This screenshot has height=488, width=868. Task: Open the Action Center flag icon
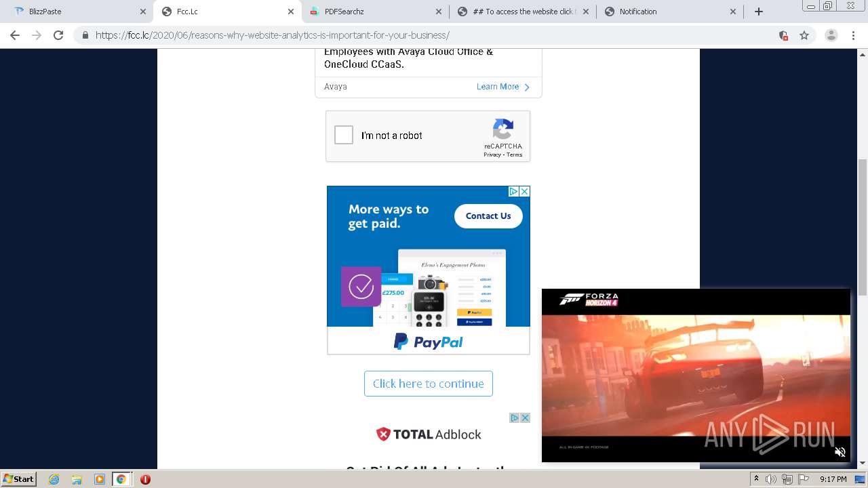click(x=803, y=479)
